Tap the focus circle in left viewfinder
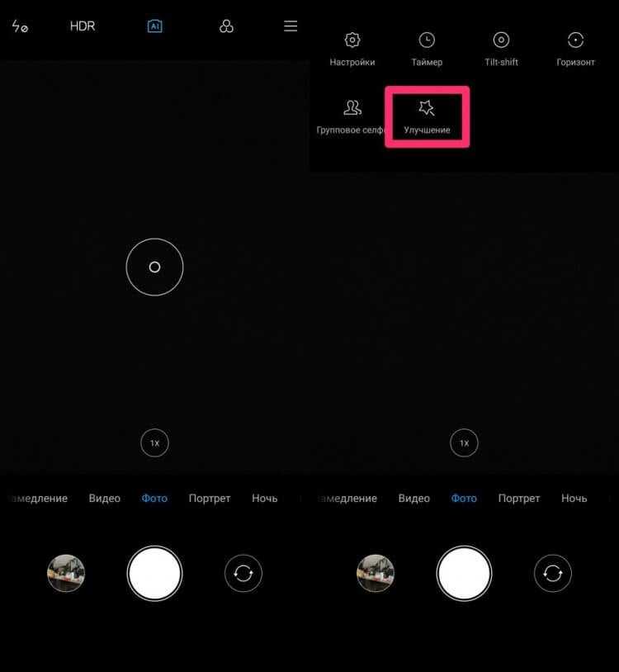 pos(154,267)
